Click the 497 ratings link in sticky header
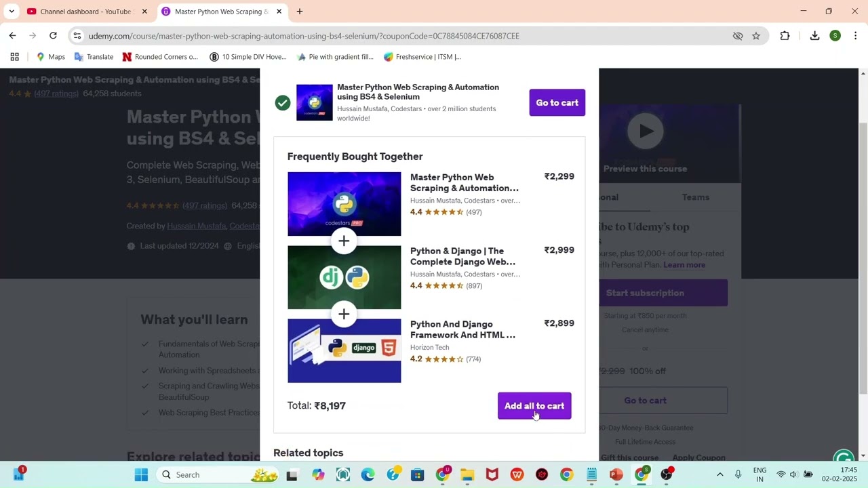 [x=56, y=94]
